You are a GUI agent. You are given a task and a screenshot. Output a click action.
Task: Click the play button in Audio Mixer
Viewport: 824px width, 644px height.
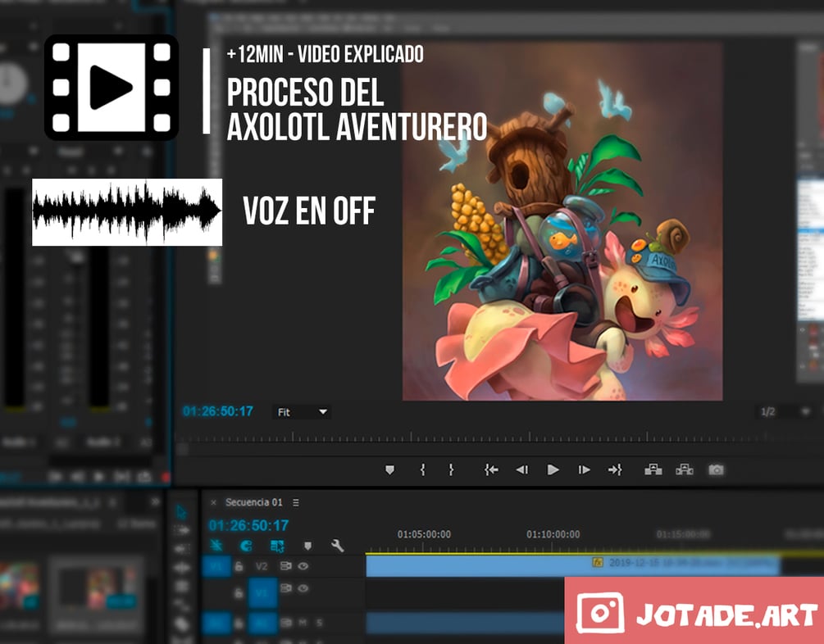coord(98,477)
